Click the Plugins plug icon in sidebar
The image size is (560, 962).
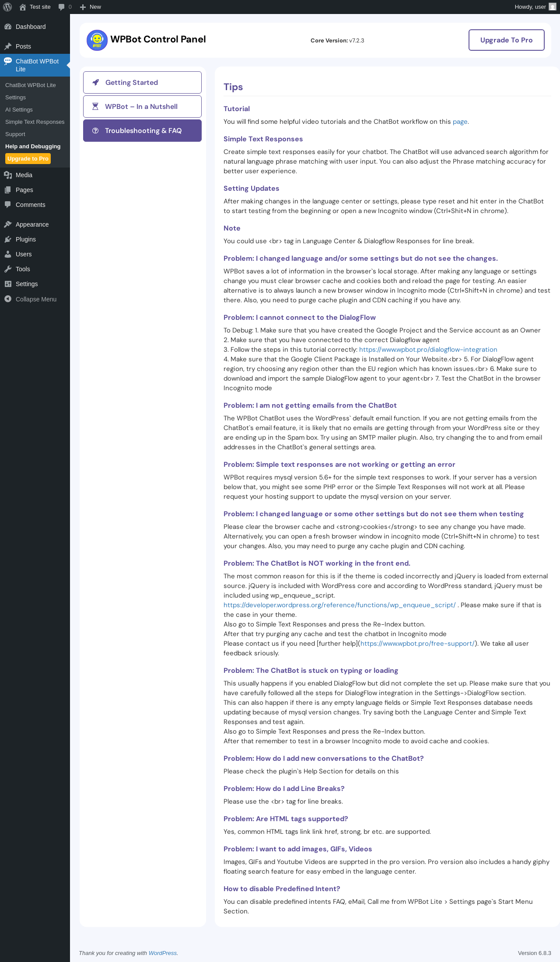click(8, 239)
